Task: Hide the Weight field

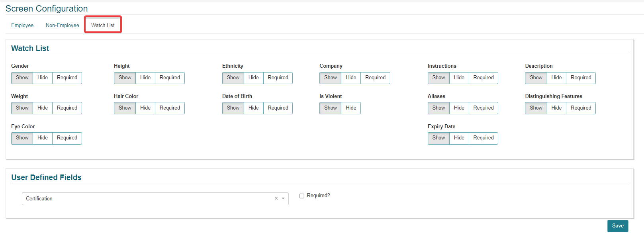Action: pyautogui.click(x=43, y=108)
